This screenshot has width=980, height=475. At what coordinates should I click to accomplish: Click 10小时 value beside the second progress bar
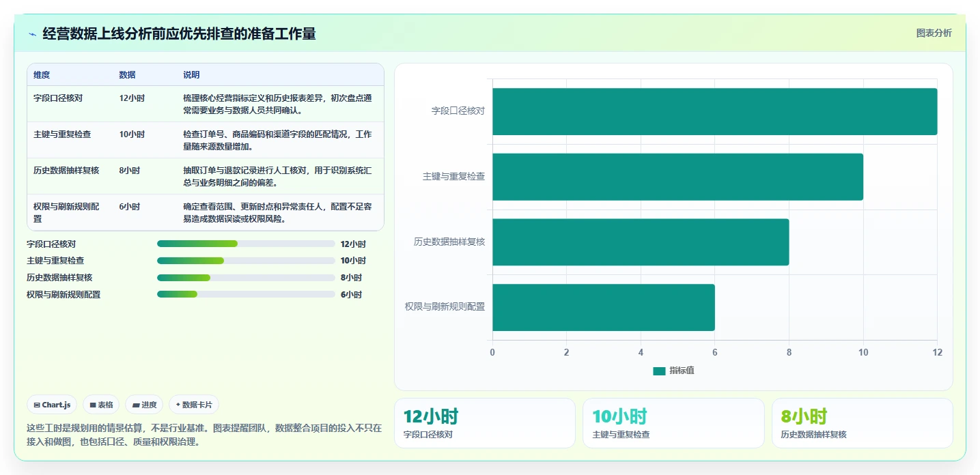(x=353, y=261)
